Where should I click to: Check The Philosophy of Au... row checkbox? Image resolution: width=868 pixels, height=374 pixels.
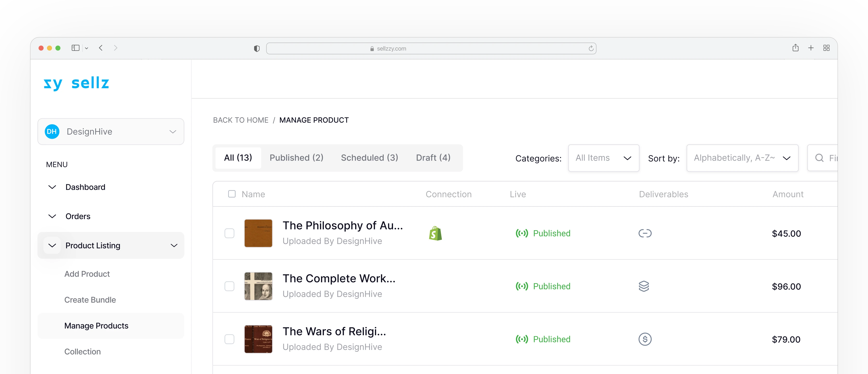point(230,233)
